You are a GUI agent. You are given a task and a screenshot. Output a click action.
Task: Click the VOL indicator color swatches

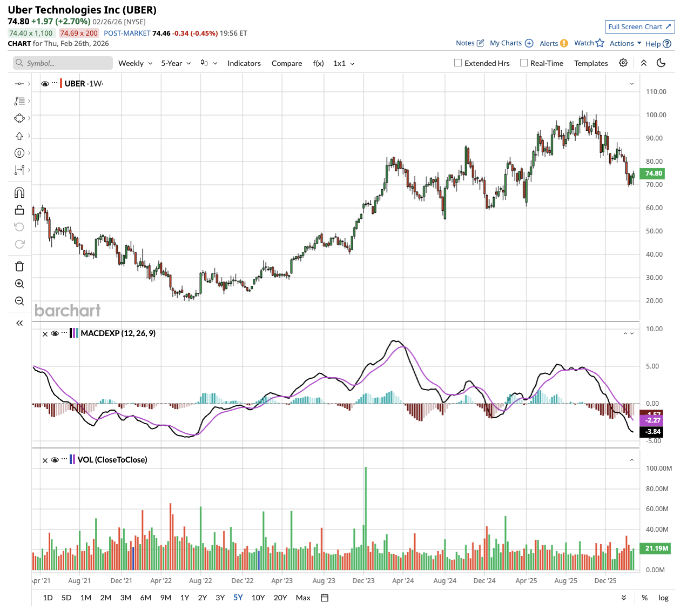[x=72, y=460]
